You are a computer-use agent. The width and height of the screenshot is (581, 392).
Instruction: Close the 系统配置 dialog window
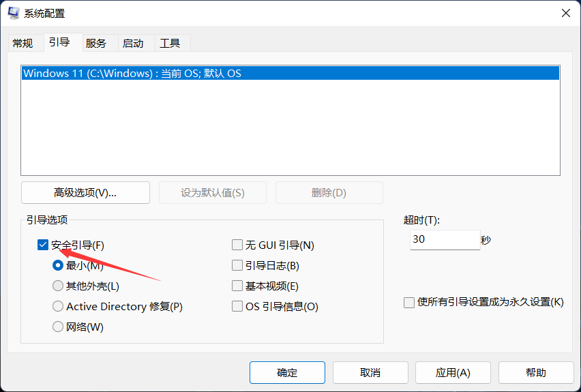565,13
